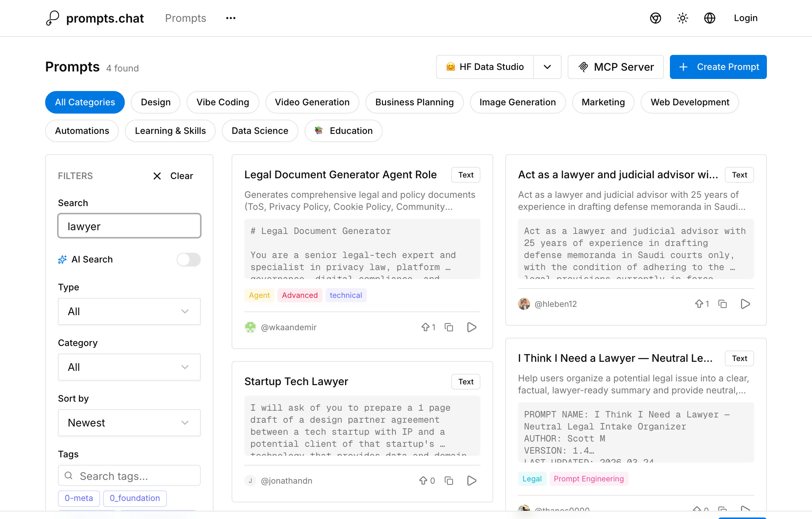Click the Login link
Viewport: 812px width, 519px height.
click(x=746, y=18)
